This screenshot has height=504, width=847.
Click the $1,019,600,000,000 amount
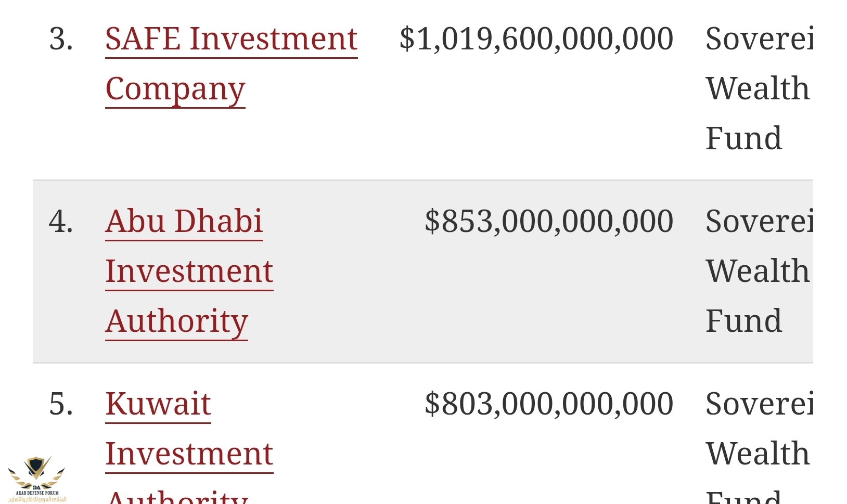(x=536, y=39)
